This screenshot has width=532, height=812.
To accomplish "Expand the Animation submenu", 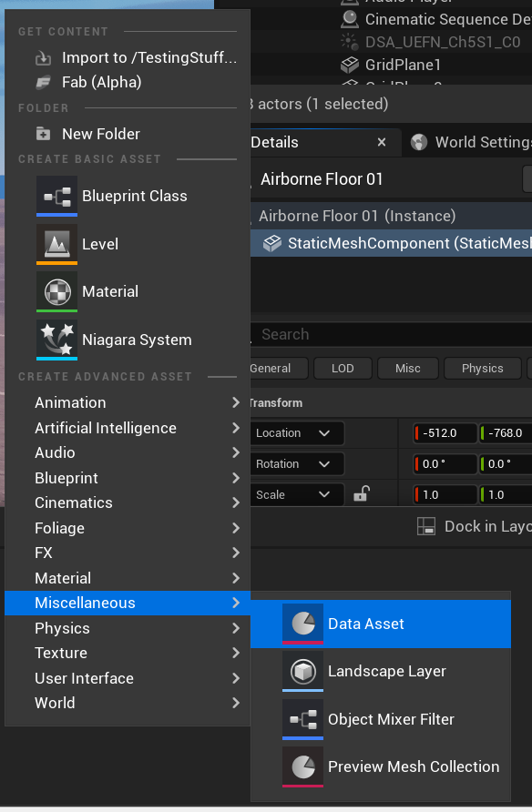I will tap(128, 402).
